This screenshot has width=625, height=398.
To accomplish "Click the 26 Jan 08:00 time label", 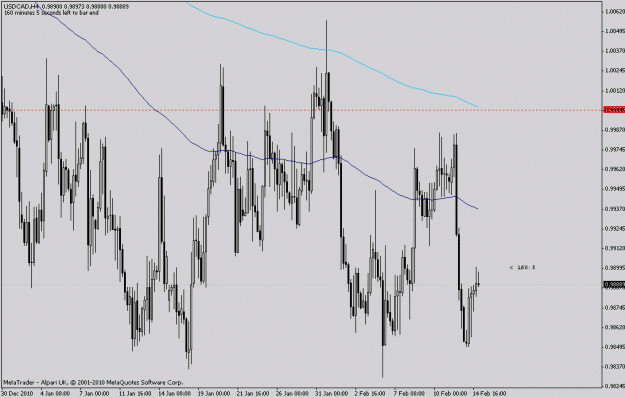I will [293, 394].
